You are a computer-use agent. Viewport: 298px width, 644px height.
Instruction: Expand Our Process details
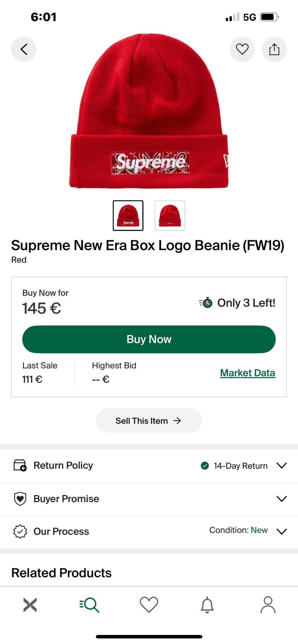point(282,531)
